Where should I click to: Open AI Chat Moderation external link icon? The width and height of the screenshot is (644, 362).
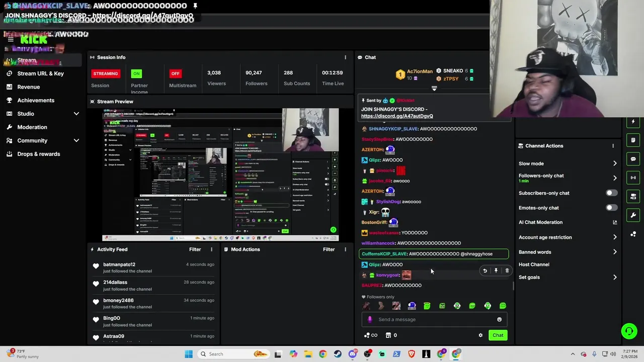615,222
